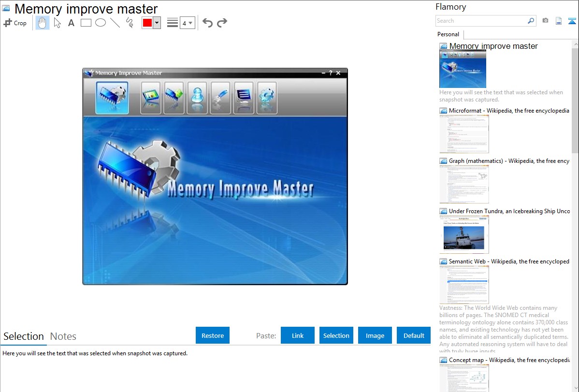Click the Vastness description text under Semantic Web
Image resolution: width=579 pixels, height=392 pixels.
(x=504, y=329)
